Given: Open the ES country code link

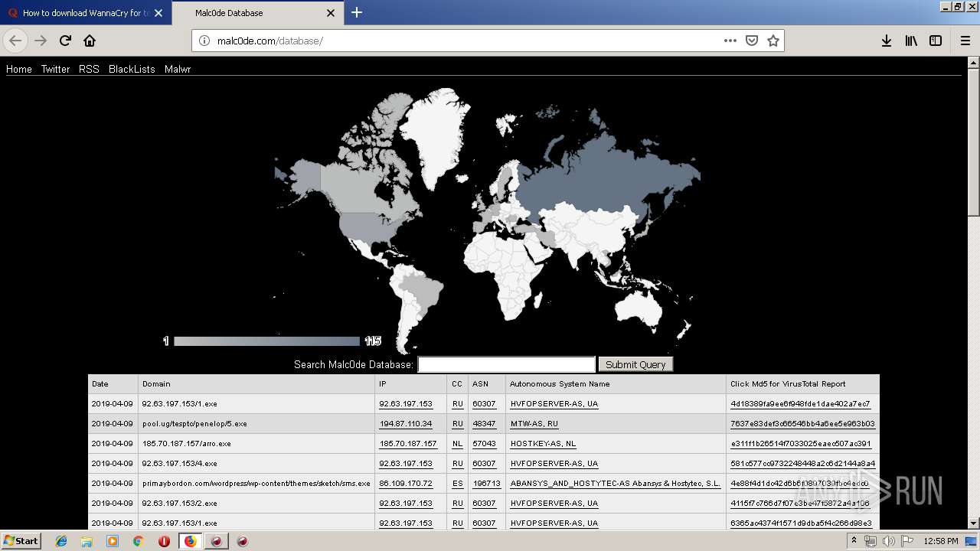Looking at the screenshot, I should pos(457,484).
